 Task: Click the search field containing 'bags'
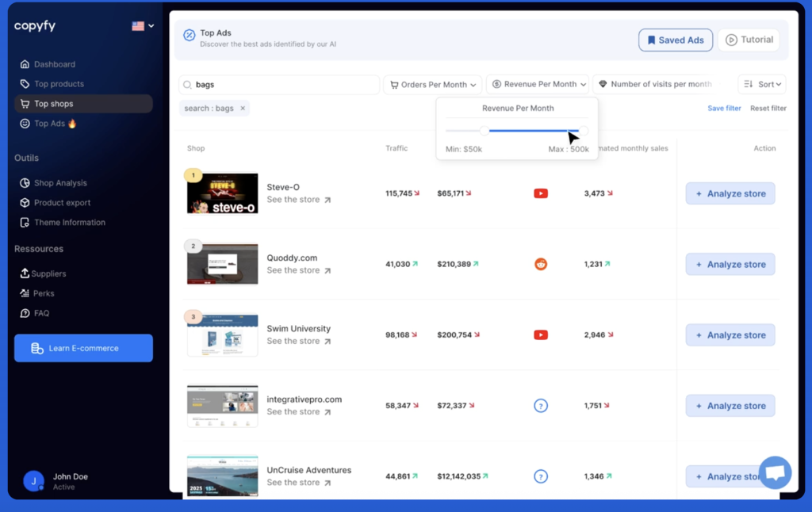(279, 85)
